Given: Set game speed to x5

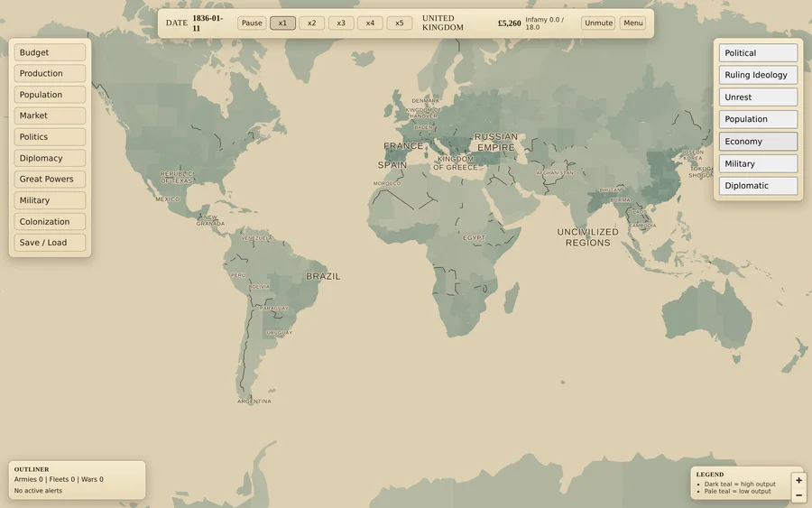Looking at the screenshot, I should (x=400, y=23).
